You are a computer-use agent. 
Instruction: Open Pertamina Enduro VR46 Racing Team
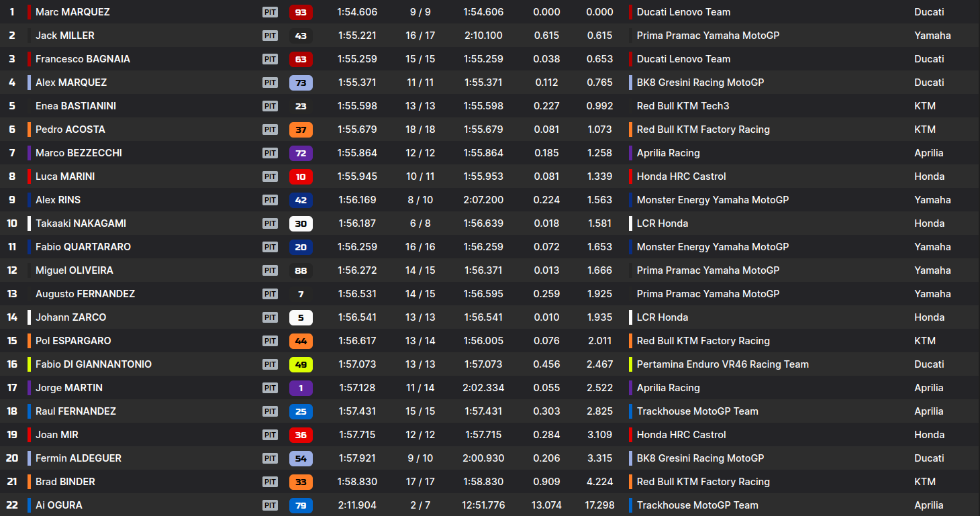(722, 364)
